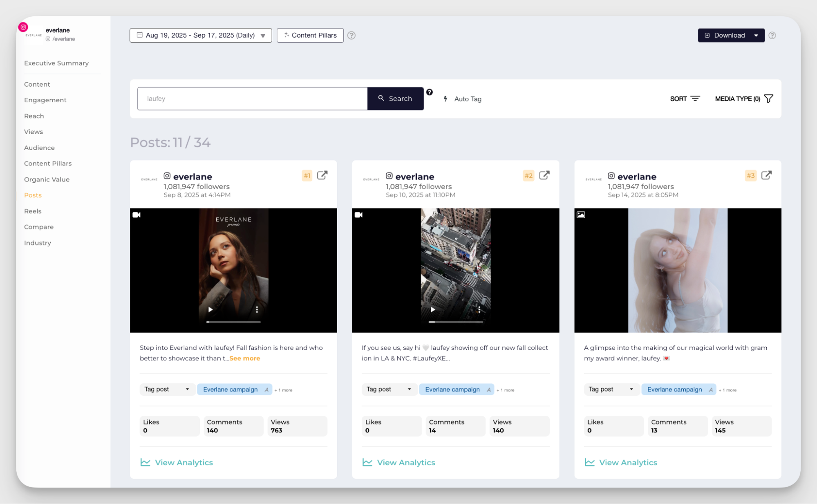Image resolution: width=817 pixels, height=504 pixels.
Task: Click the video camera icon on the Sep 10 post
Action: point(359,214)
